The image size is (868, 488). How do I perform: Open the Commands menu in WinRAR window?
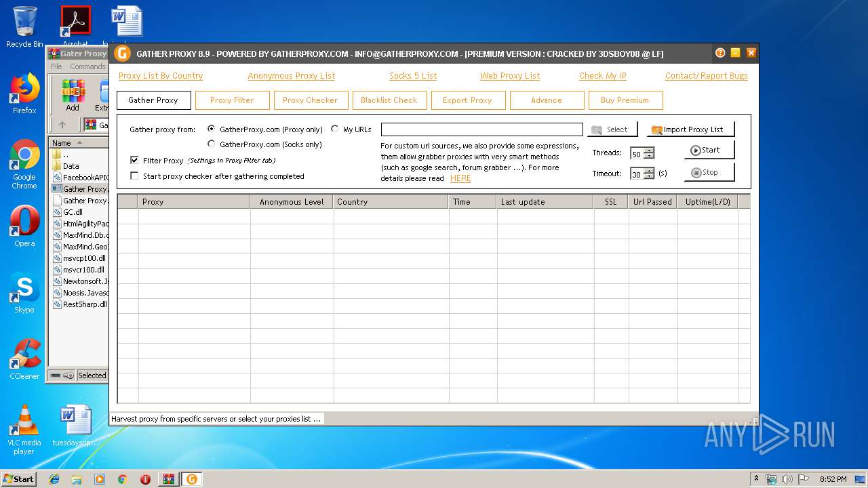pyautogui.click(x=87, y=66)
